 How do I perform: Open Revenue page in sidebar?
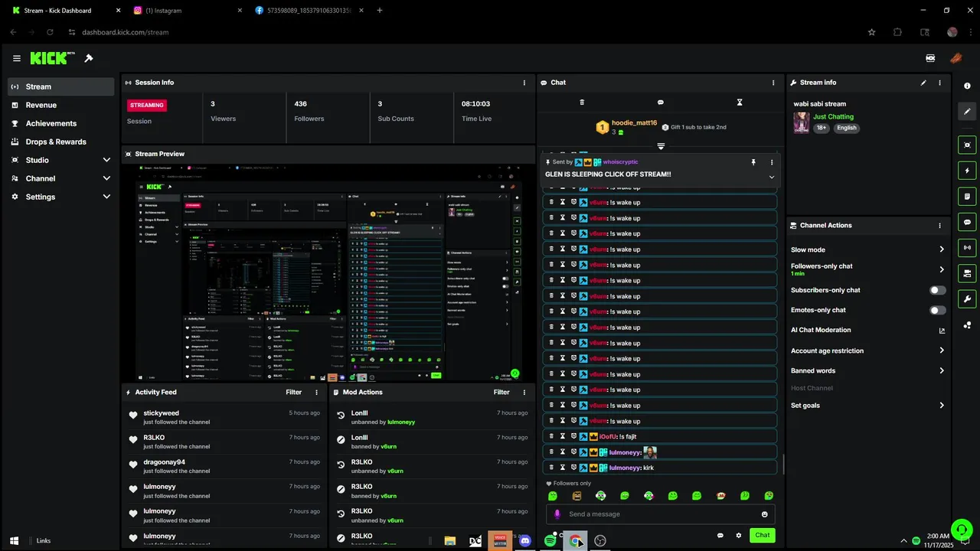coord(61,105)
